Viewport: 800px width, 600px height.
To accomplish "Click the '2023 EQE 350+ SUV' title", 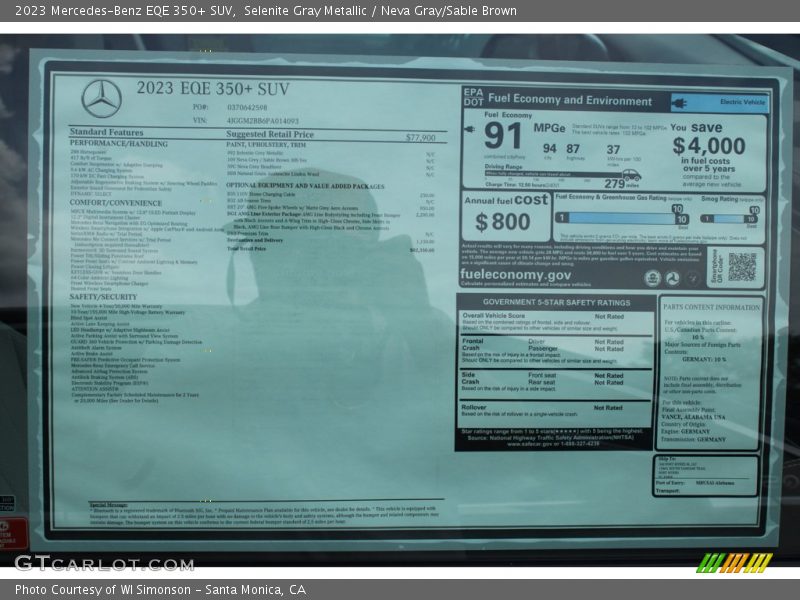I will point(213,88).
